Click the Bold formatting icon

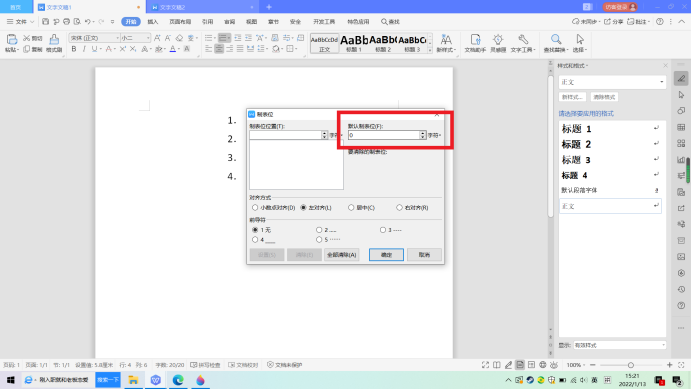coord(74,49)
